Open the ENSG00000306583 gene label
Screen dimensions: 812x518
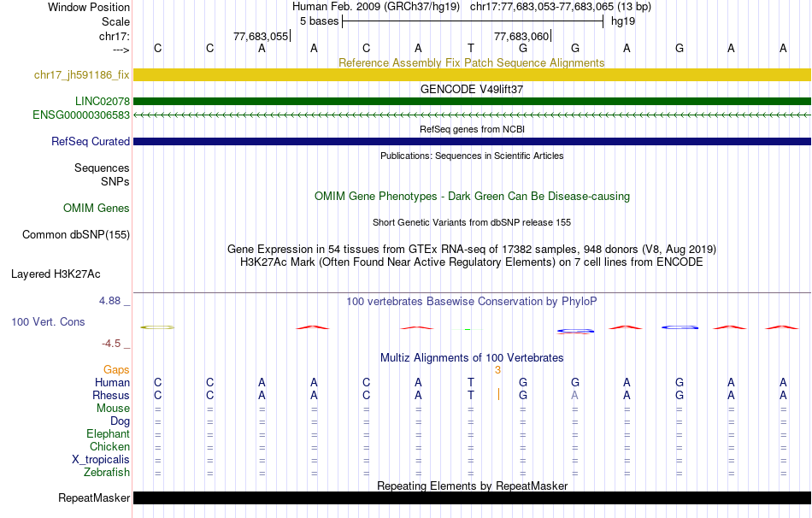[x=81, y=115]
